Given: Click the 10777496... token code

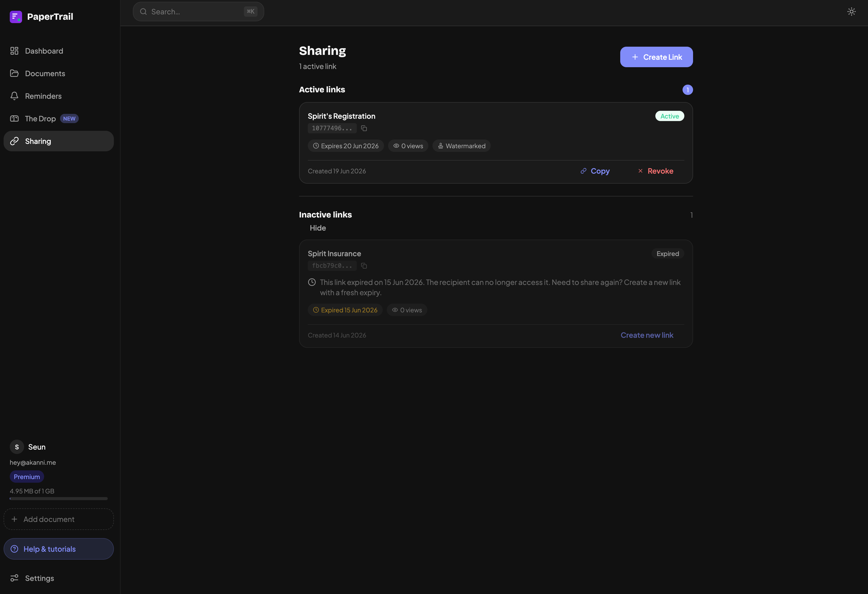Looking at the screenshot, I should tap(332, 128).
